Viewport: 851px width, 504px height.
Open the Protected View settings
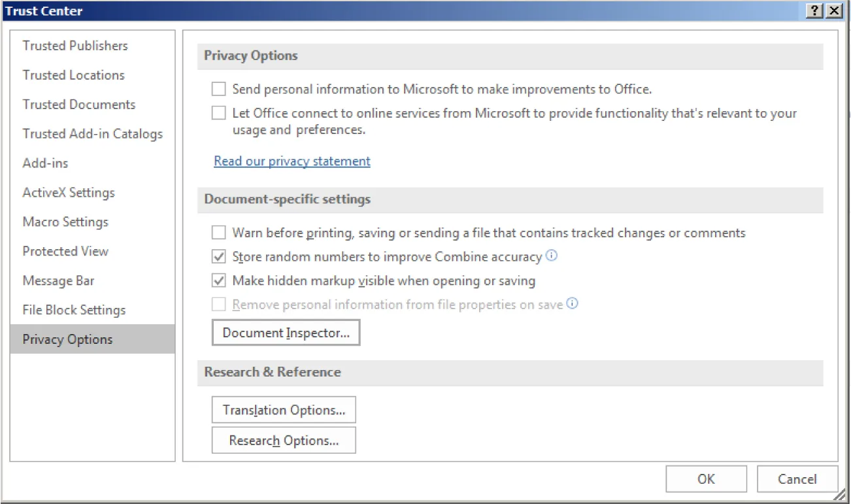point(65,251)
